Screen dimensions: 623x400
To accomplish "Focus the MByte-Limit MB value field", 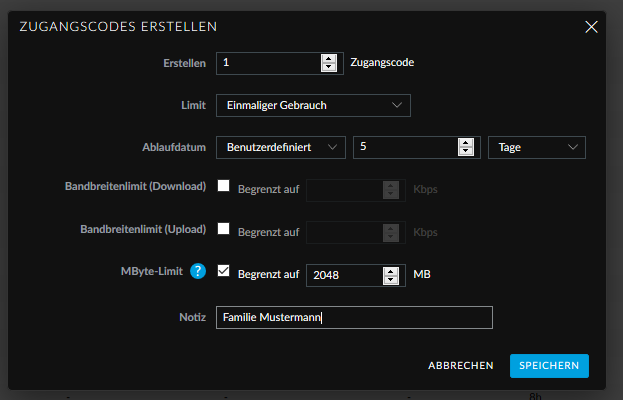I will (x=342, y=275).
